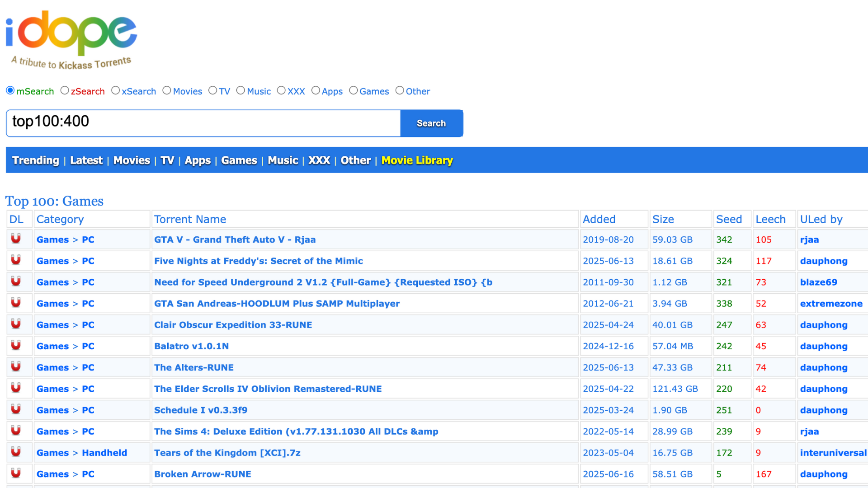Screen dimensions: 868x488
Task: Select the Movies search radio option
Action: coord(167,91)
